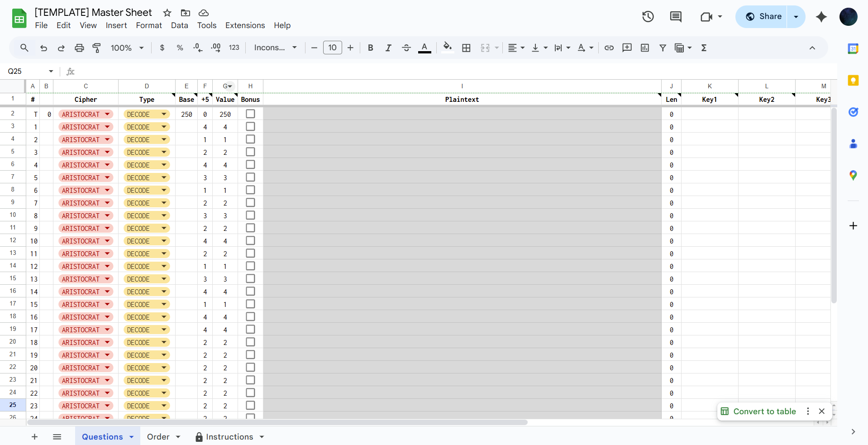This screenshot has width=868, height=445.
Task: Expand the ARISTOCRAT cipher dropdown in row 3
Action: pyautogui.click(x=107, y=127)
